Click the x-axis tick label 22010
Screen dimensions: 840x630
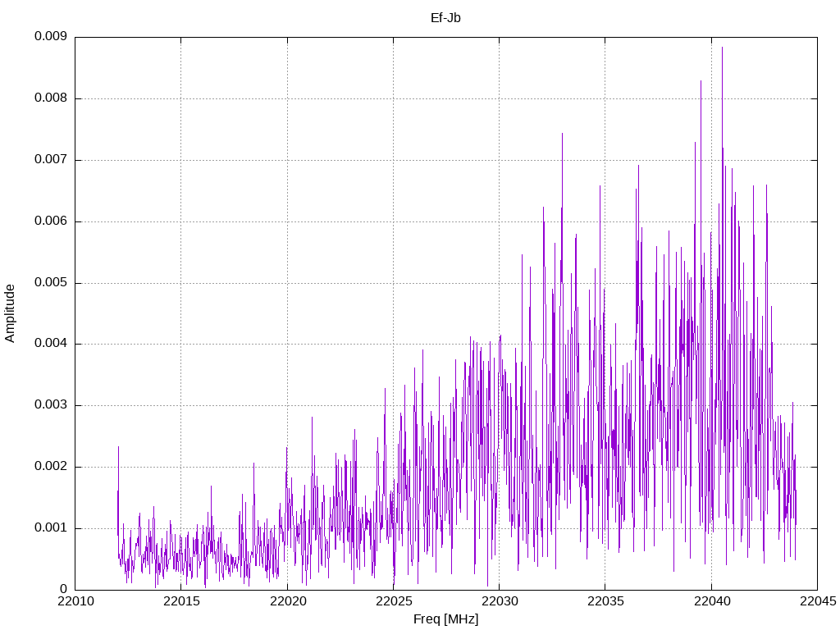75,601
